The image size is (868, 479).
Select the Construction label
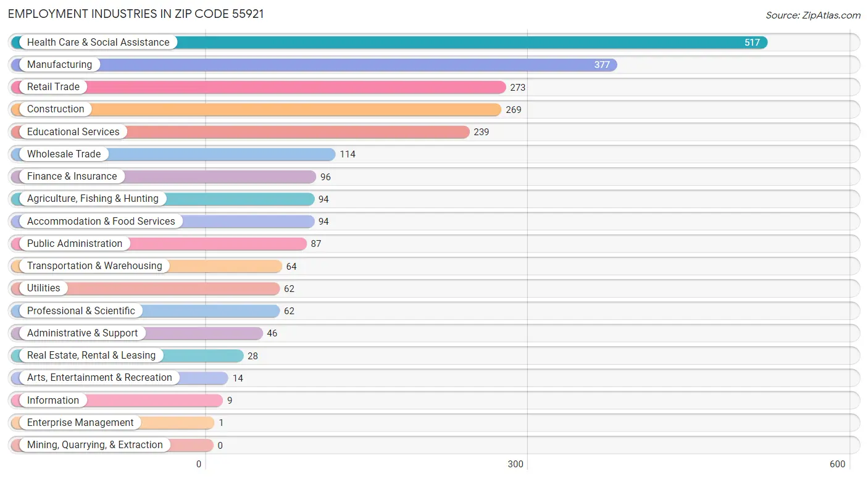(56, 109)
